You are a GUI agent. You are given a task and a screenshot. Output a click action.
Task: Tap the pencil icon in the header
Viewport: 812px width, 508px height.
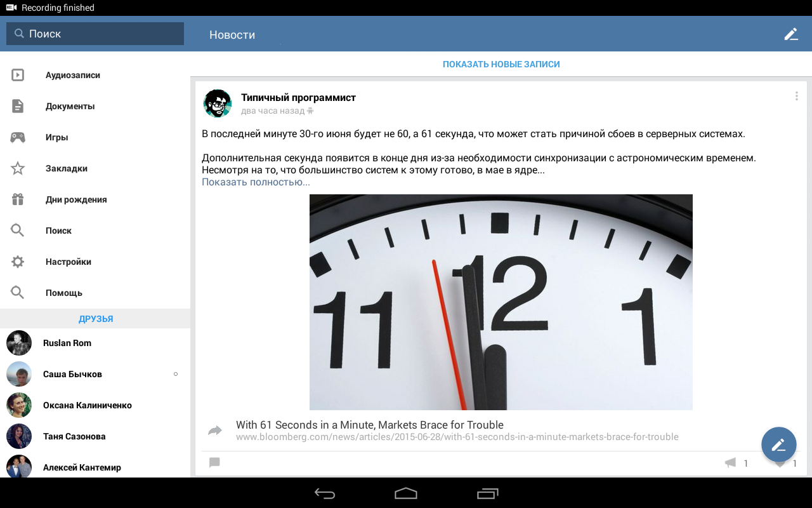tap(790, 34)
